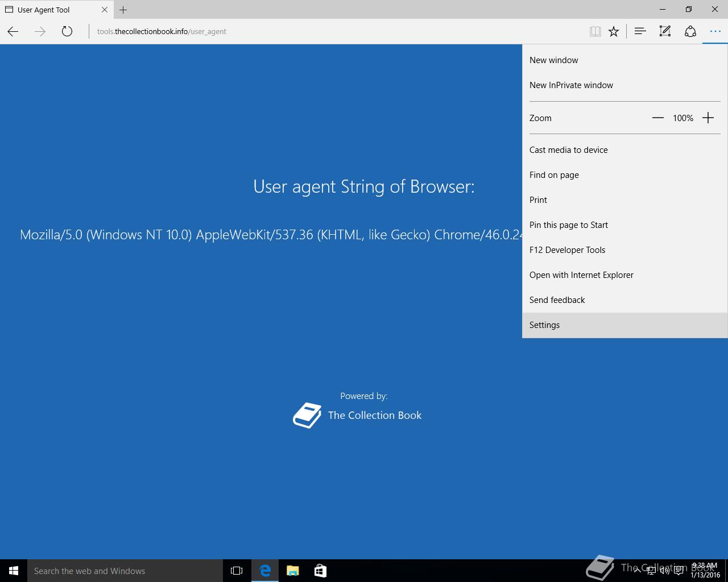Click the address bar URL
Screen dimensions: 728x582
coord(162,32)
